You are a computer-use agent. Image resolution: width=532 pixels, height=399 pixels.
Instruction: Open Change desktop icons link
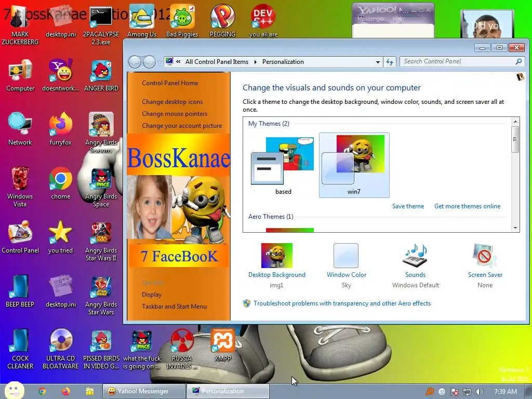(172, 101)
